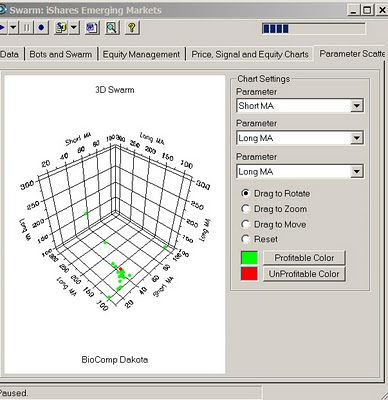This screenshot has width=388, height=400.
Task: Click the Profitable Color button
Action: pyautogui.click(x=304, y=258)
